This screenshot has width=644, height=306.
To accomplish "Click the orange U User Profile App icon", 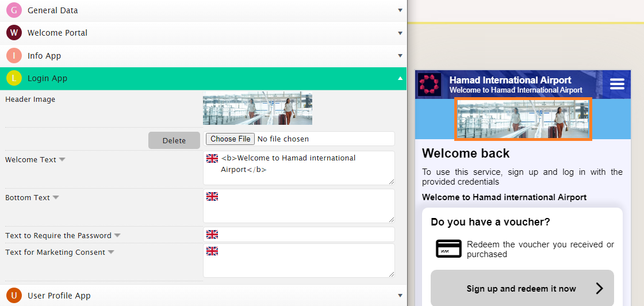I will (14, 295).
